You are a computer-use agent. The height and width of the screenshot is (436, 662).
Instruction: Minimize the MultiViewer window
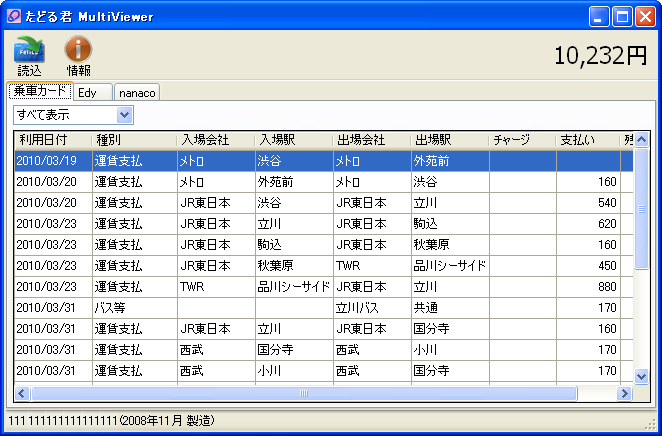point(599,17)
